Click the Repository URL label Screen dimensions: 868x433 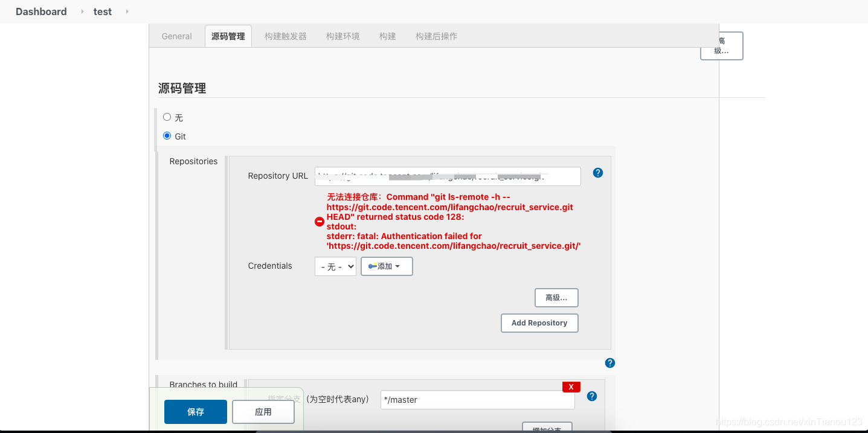pyautogui.click(x=278, y=176)
